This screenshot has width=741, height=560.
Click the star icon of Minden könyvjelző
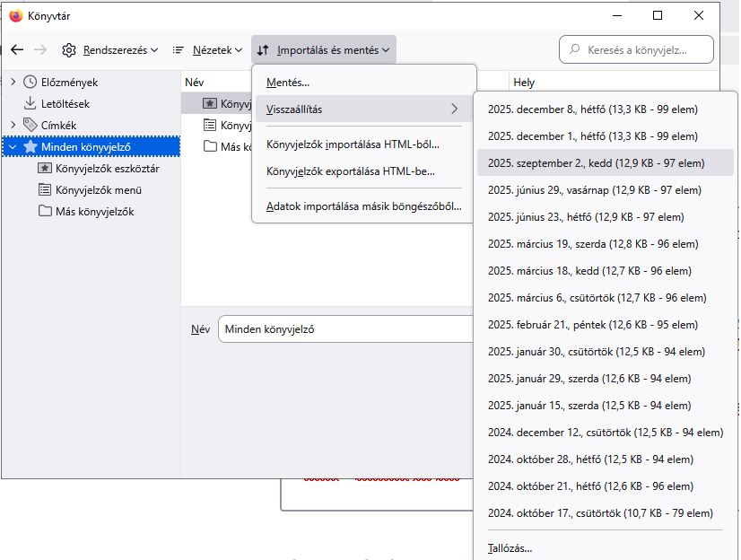(31, 147)
